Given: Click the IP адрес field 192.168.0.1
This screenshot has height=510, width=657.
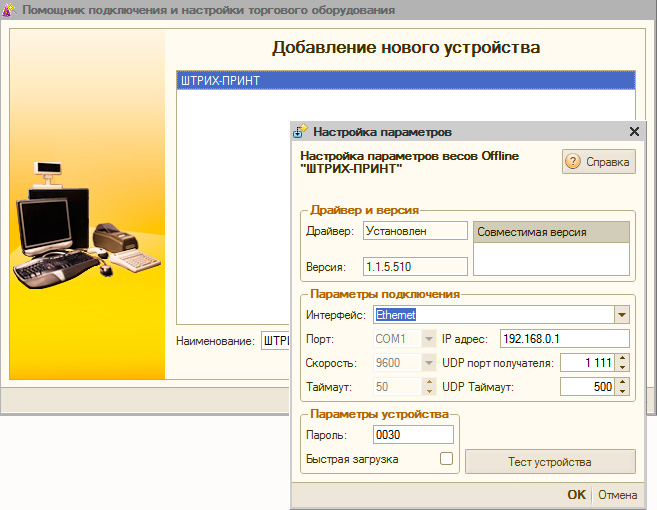Looking at the screenshot, I should (x=564, y=339).
